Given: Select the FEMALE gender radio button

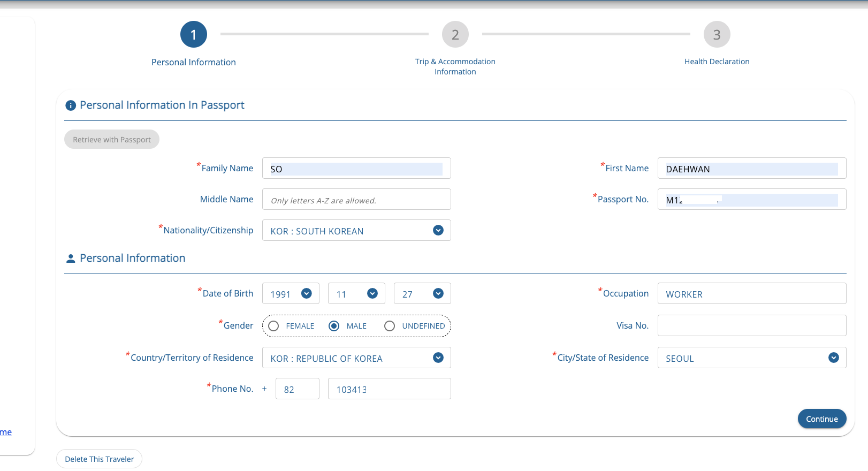Looking at the screenshot, I should (274, 326).
